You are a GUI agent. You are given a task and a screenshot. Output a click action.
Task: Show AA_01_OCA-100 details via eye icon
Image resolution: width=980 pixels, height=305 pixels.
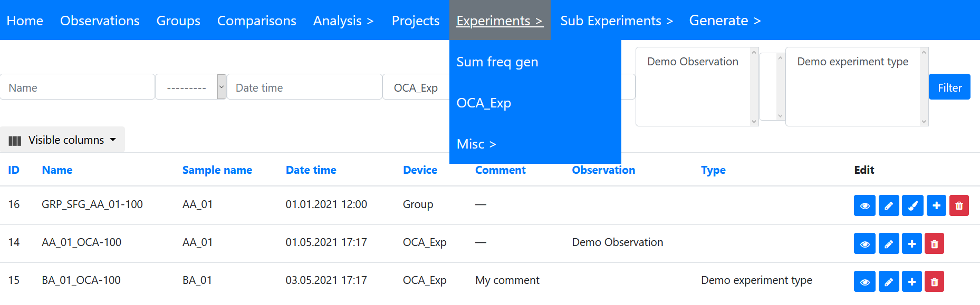point(864,244)
